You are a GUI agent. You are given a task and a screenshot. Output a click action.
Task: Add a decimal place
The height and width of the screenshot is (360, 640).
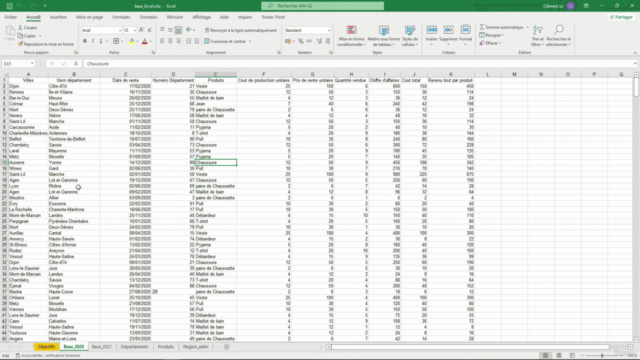319,41
